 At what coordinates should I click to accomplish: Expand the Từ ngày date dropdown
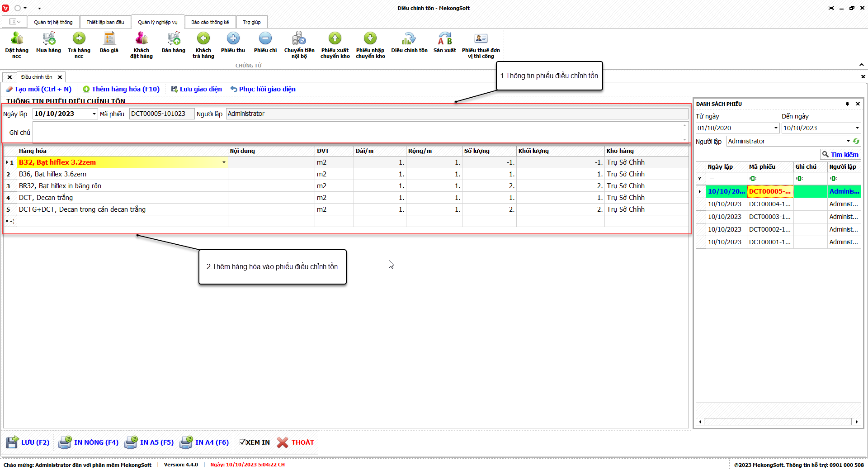click(x=776, y=128)
